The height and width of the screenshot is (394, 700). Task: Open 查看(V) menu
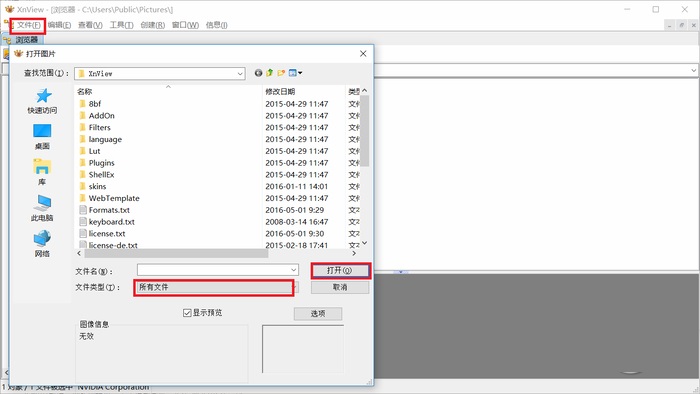90,25
